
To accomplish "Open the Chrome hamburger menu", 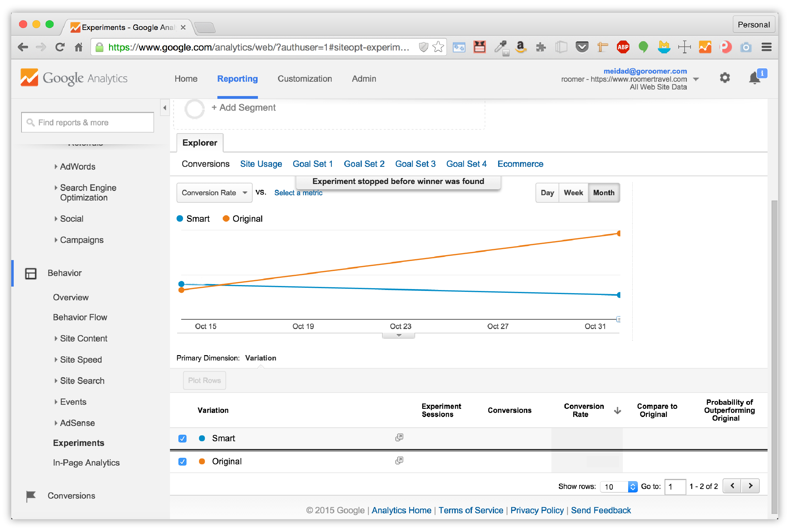I will 766,47.
